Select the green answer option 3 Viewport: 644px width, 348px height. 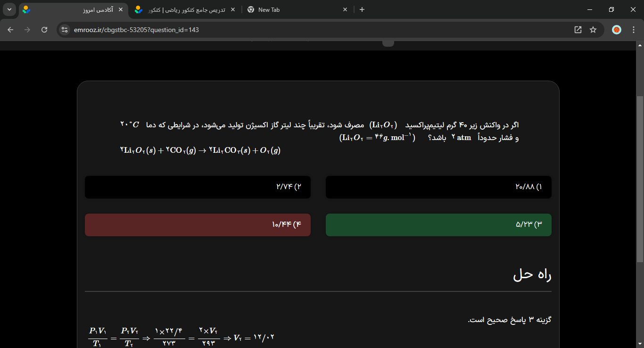(438, 225)
